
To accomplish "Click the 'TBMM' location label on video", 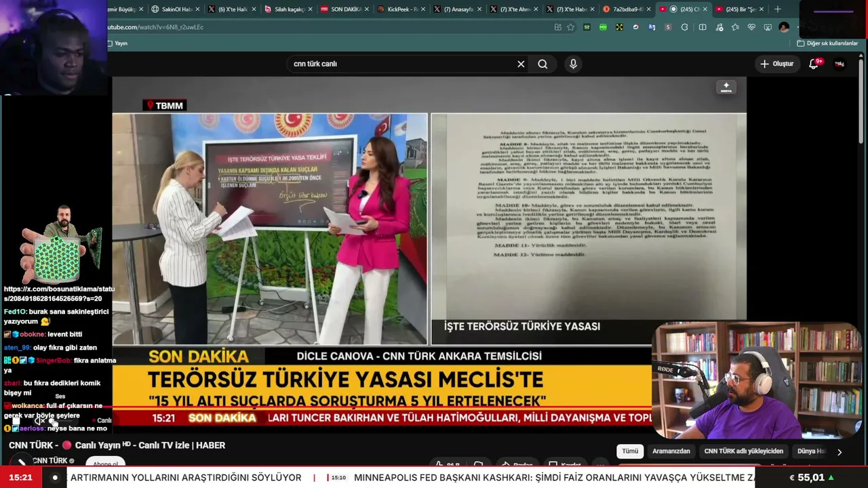I will 164,106.
